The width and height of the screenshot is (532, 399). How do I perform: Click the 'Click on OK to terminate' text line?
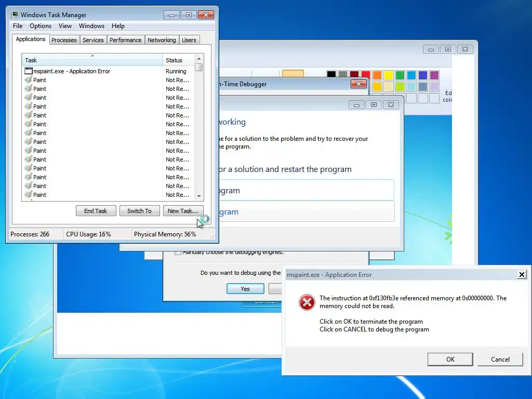tap(371, 322)
